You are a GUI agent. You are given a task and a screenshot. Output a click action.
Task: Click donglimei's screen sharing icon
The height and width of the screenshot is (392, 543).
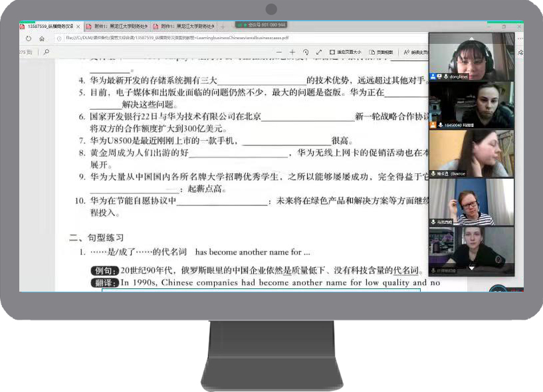(x=439, y=76)
